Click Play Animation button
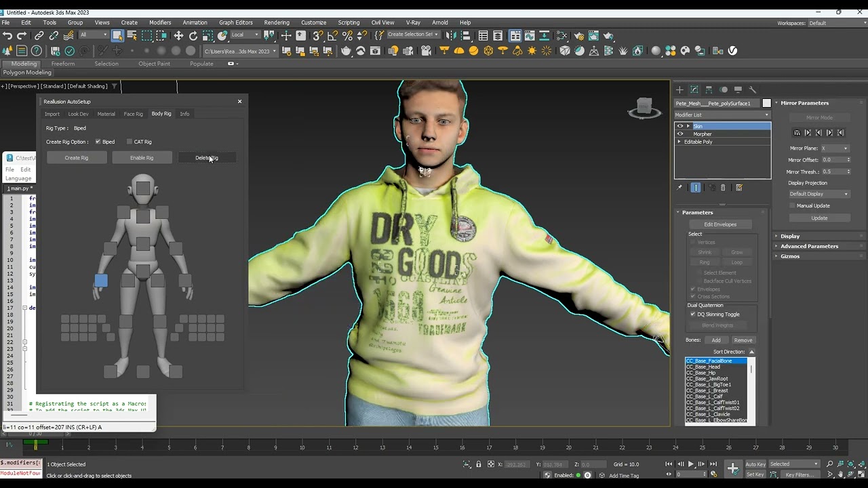Viewport: 868px width, 488px height. (691, 464)
